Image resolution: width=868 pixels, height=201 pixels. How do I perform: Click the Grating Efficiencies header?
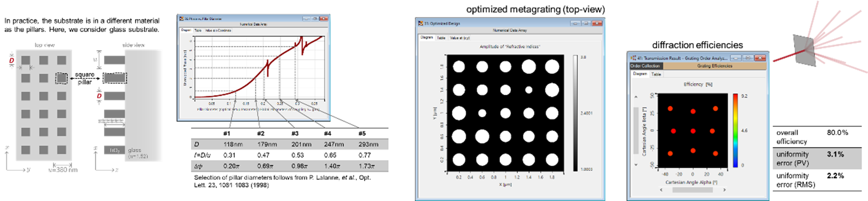click(x=714, y=66)
